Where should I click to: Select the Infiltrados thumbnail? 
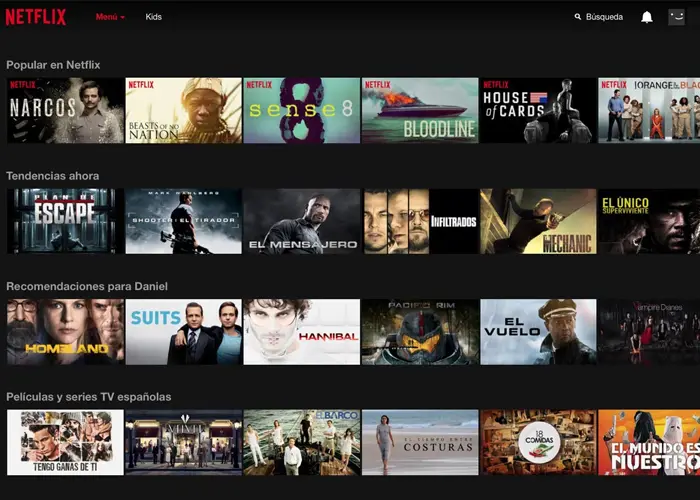pos(420,221)
